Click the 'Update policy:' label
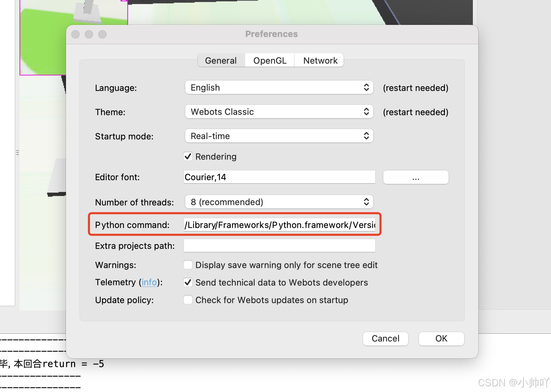The width and height of the screenshot is (551, 392). point(124,300)
